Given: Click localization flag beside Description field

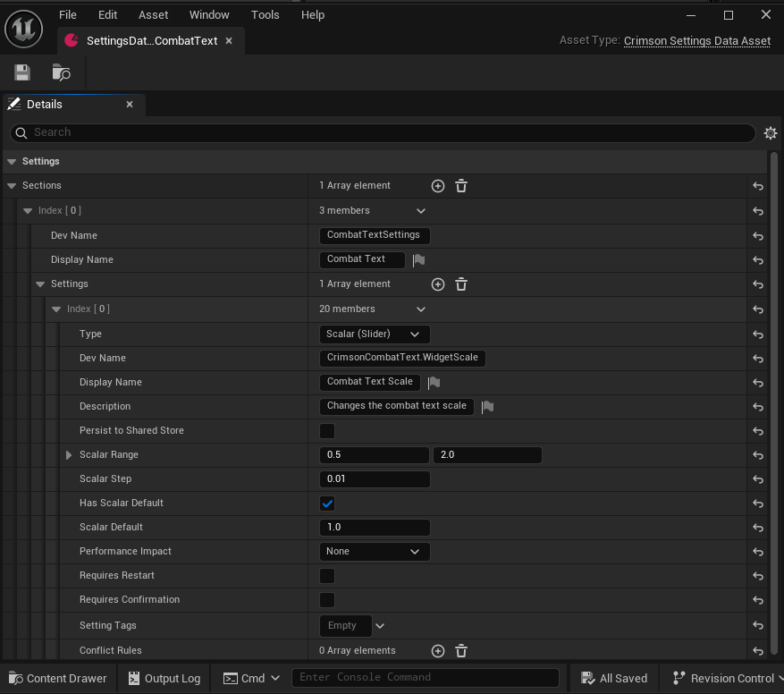Looking at the screenshot, I should coord(487,407).
